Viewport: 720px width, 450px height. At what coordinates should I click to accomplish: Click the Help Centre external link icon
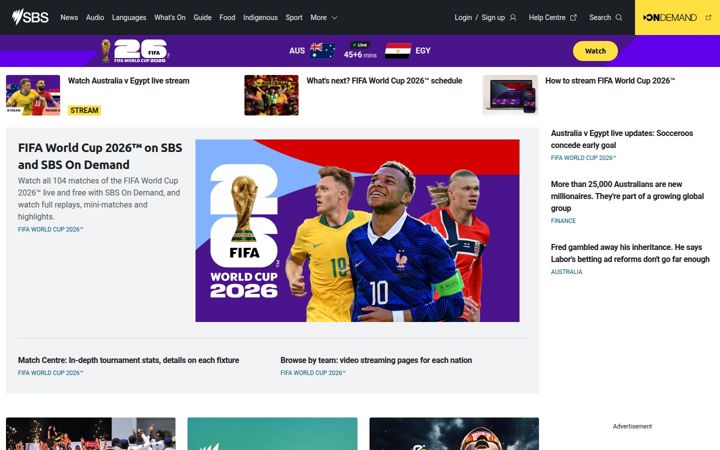point(573,17)
